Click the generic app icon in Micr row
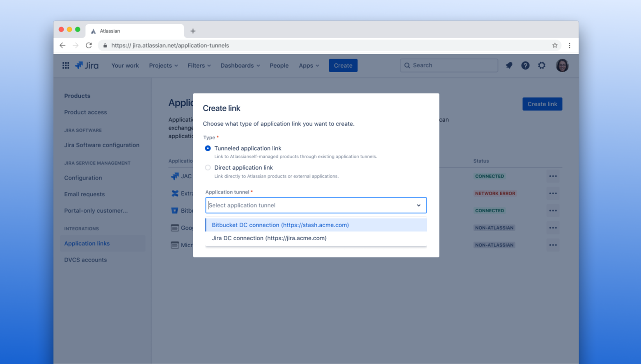Screen dimensions: 641x364 [175, 245]
